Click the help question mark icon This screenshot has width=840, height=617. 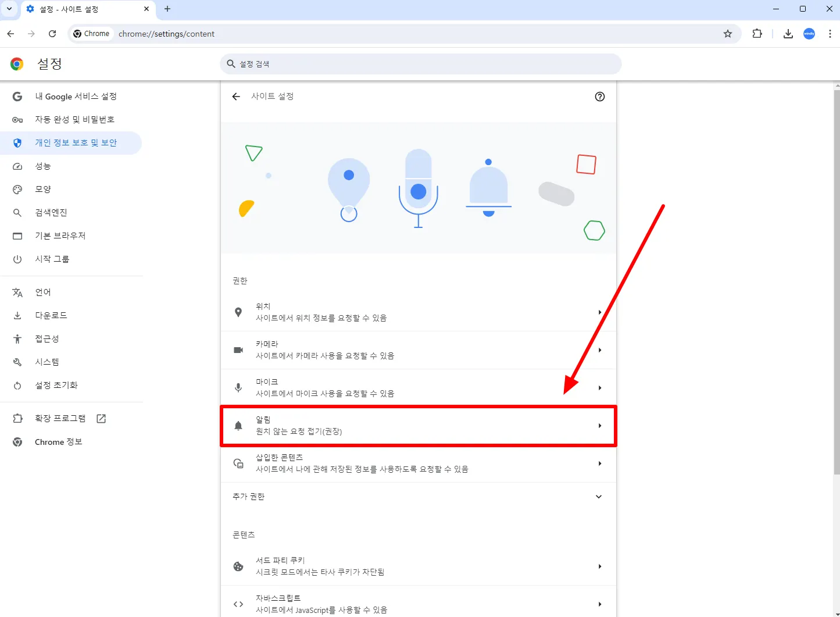click(600, 97)
